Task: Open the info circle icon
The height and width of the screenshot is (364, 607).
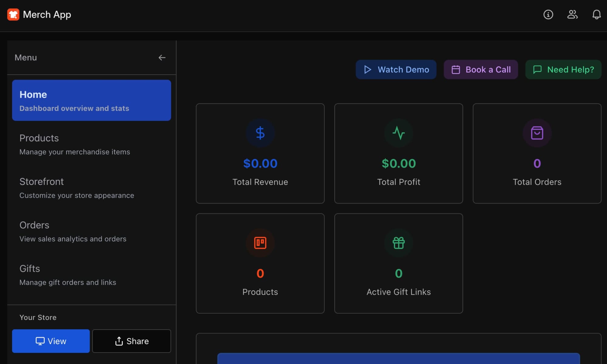Action: (548, 15)
